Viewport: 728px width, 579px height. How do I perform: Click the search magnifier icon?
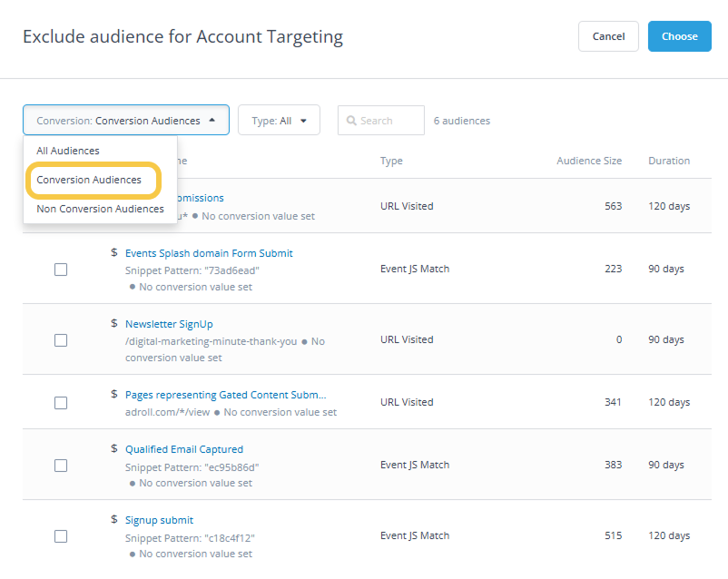pos(351,121)
